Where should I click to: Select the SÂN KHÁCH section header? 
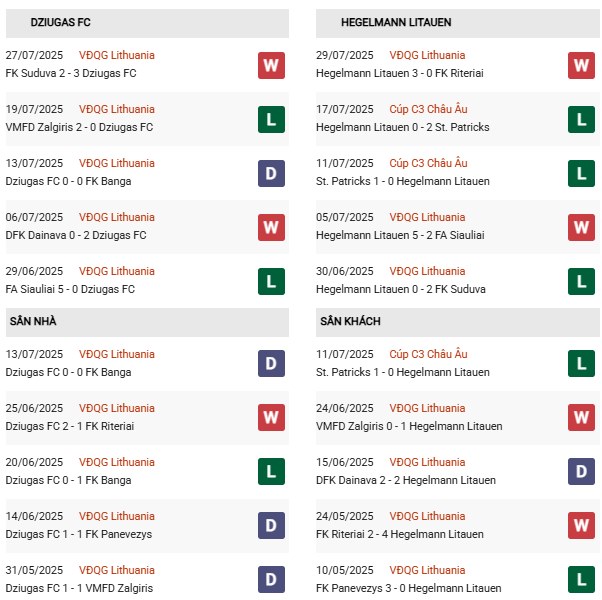click(350, 322)
